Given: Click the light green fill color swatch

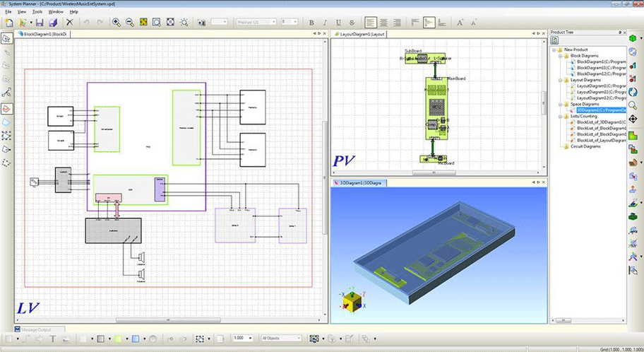Looking at the screenshot, I should 118,339.
